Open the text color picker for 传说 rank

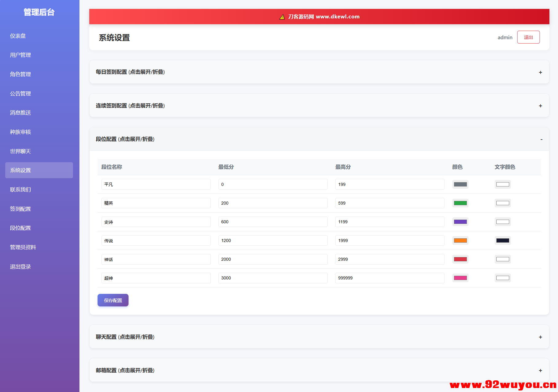coord(502,240)
